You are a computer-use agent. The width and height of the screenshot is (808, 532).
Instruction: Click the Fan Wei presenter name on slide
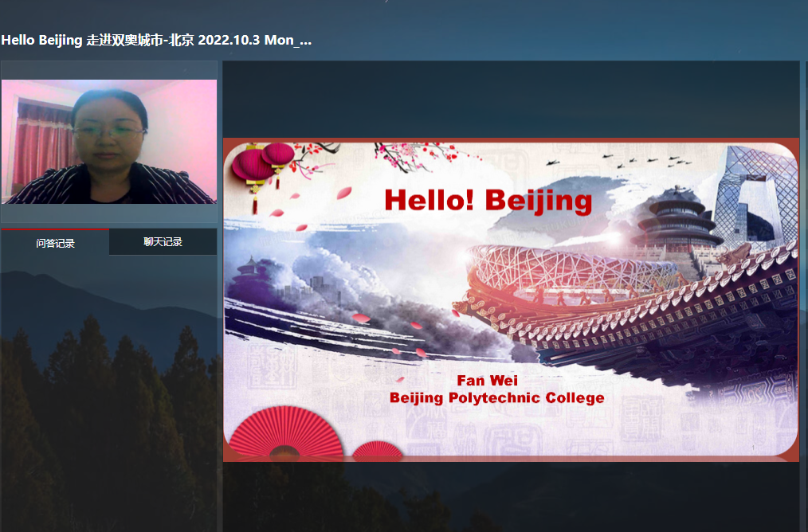(x=487, y=381)
